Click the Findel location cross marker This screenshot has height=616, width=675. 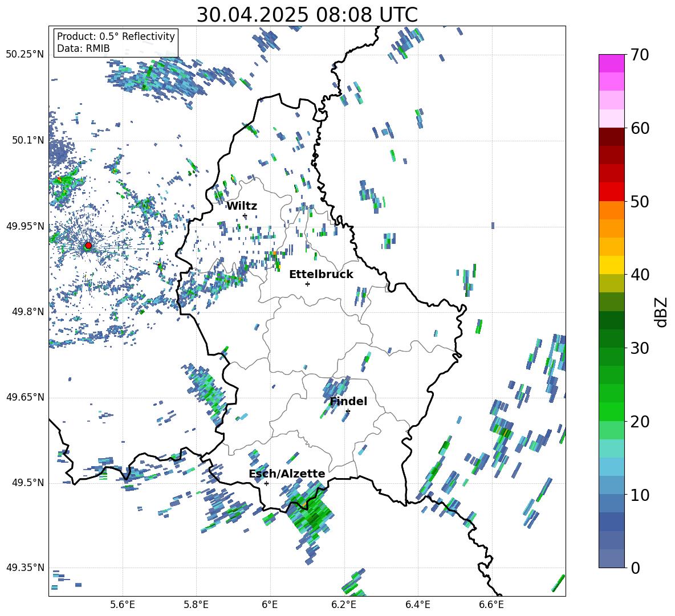[x=348, y=411]
